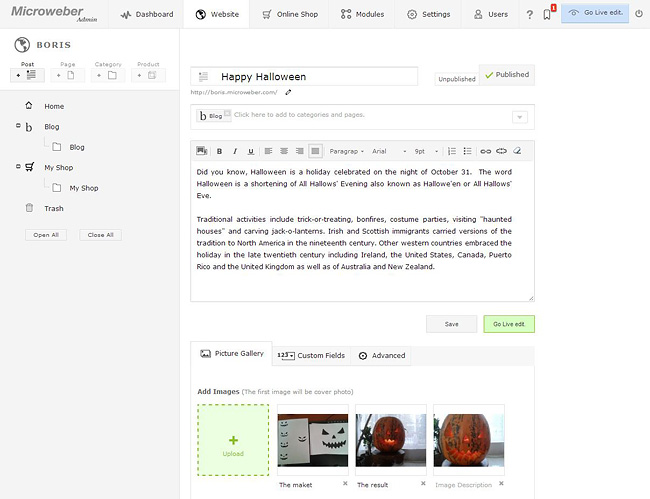The image size is (650, 499).
Task: Clear formatting with the eraser icon
Action: tap(517, 151)
